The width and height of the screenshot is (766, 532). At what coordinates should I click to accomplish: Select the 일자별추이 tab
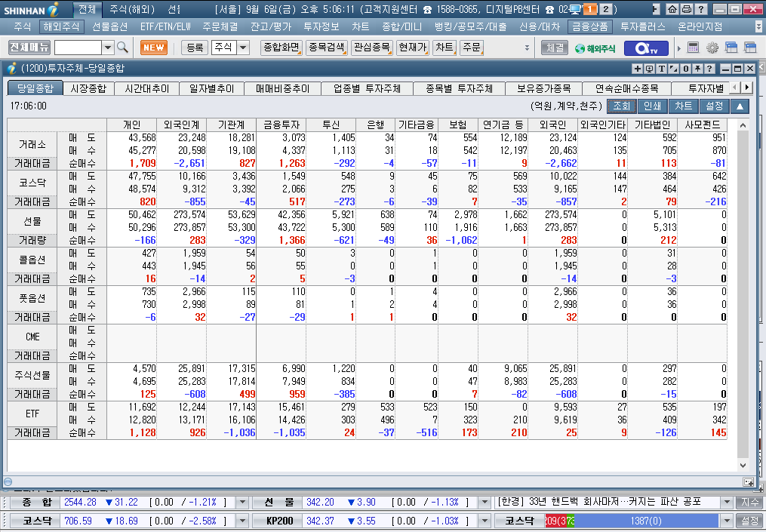[211, 88]
